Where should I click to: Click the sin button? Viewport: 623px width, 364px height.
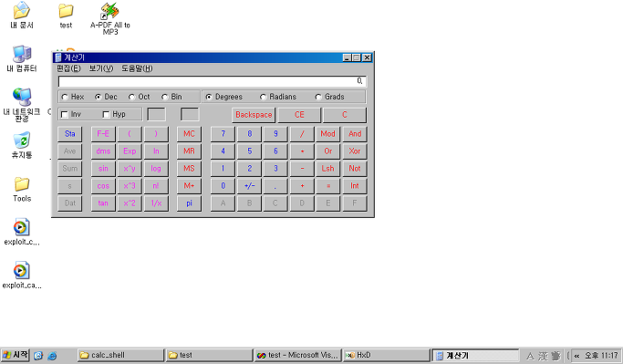click(x=103, y=169)
